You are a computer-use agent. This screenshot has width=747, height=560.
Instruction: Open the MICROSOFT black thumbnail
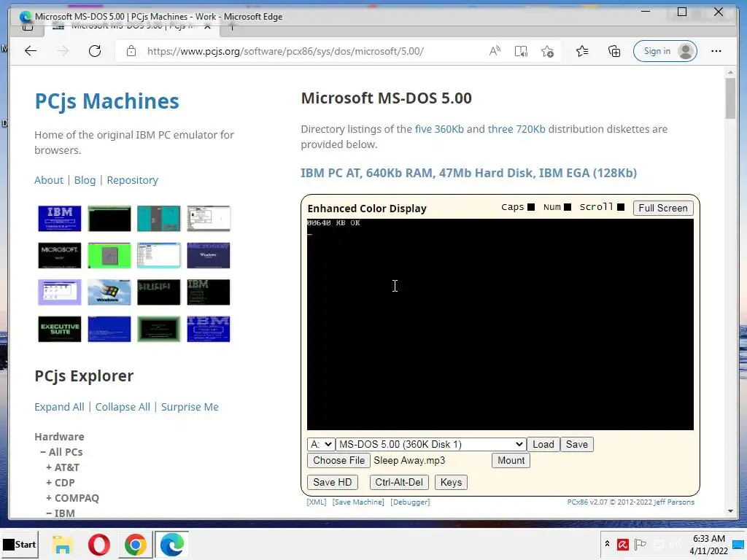tap(60, 255)
